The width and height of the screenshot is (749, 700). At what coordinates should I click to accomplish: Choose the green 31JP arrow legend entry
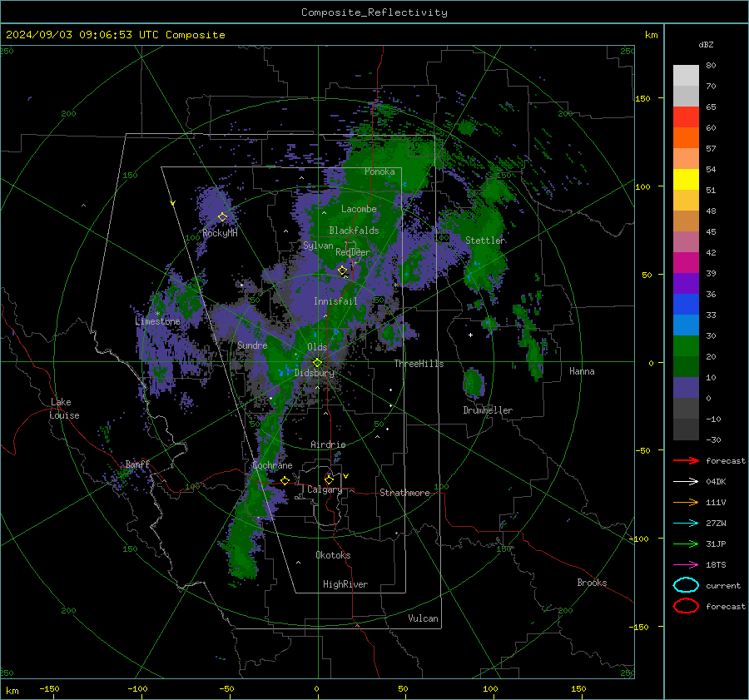tap(686, 544)
